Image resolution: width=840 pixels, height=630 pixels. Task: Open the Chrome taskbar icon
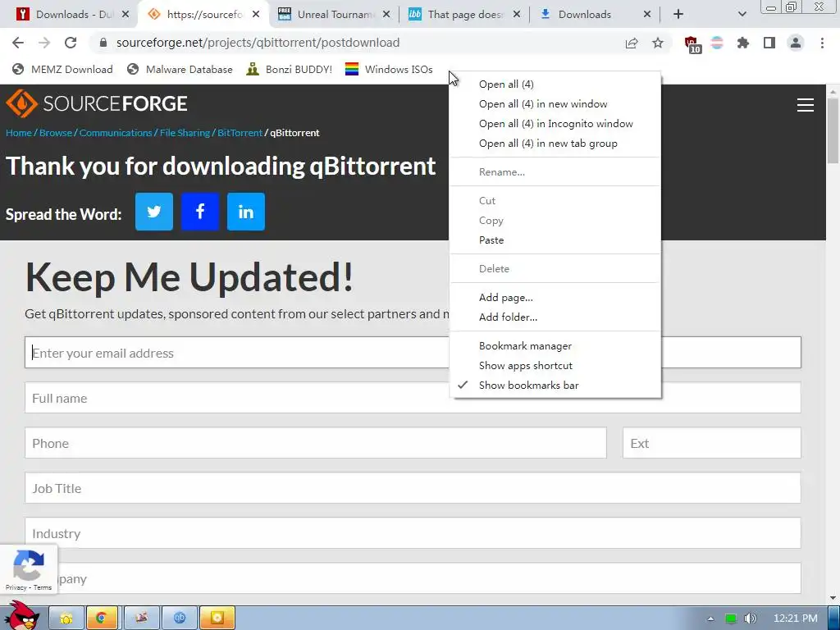point(102,618)
